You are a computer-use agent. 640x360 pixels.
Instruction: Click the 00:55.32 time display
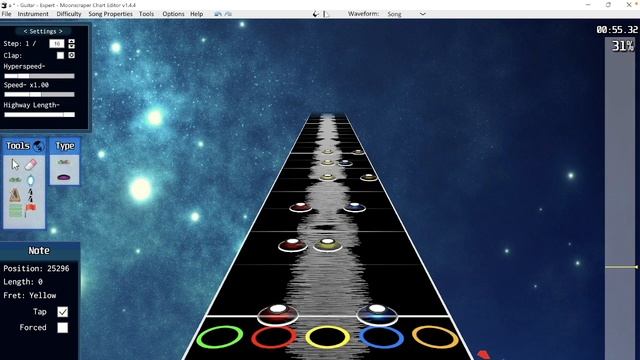[617, 30]
